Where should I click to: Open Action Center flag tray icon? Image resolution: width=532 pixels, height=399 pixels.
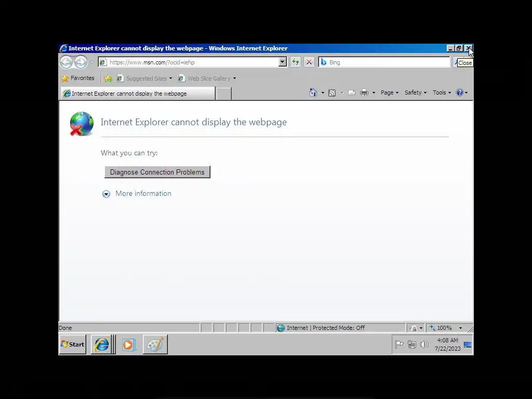point(400,344)
